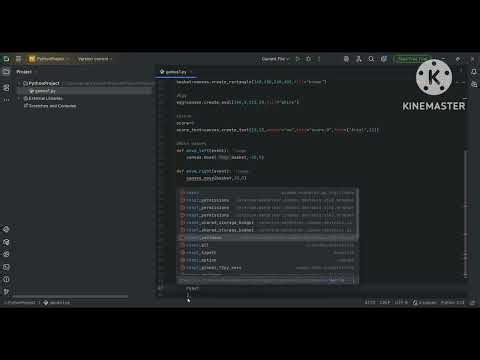Open the Python Console tool window icon
Image resolution: width=480 pixels, height=360 pixels.
coord(6,242)
